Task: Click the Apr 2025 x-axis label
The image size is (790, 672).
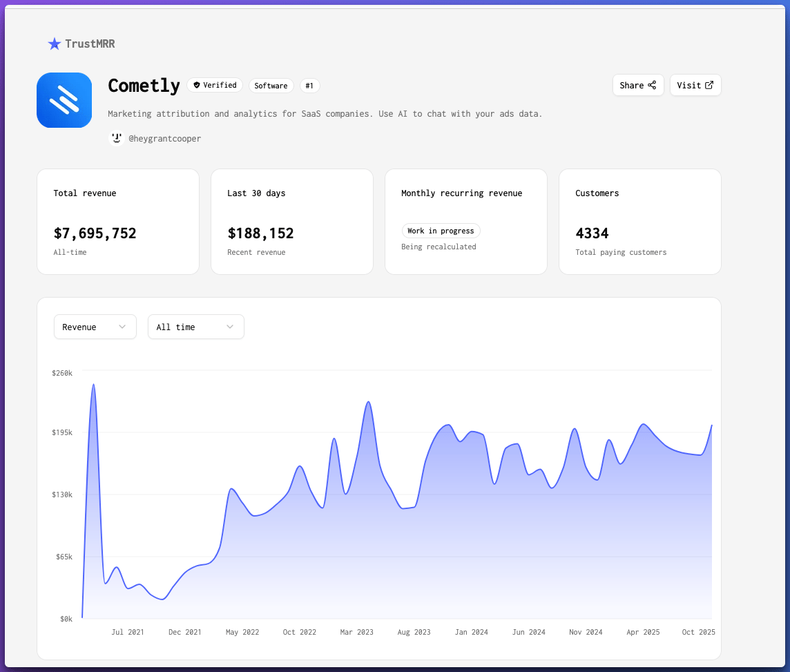Action: [x=644, y=632]
